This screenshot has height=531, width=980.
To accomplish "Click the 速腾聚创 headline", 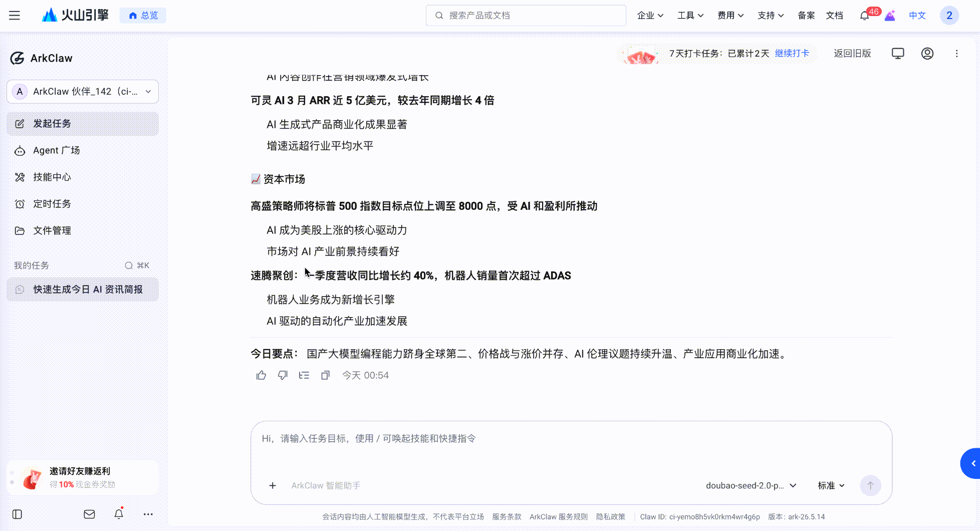I will pyautogui.click(x=411, y=276).
